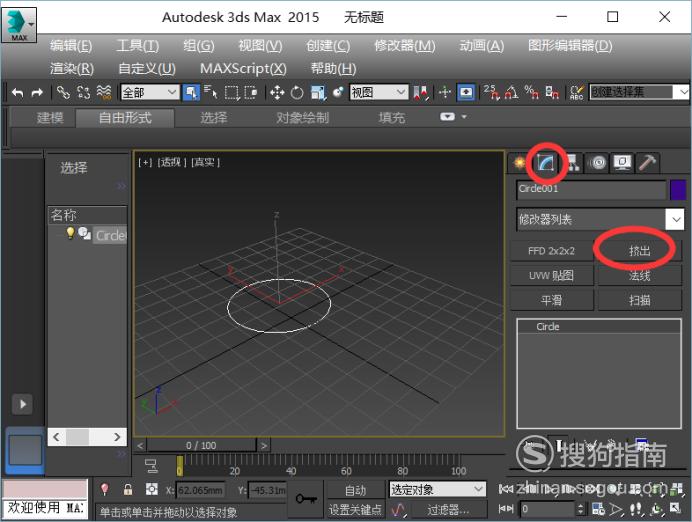
Task: Open the MAXScript(X) menu
Action: [243, 69]
